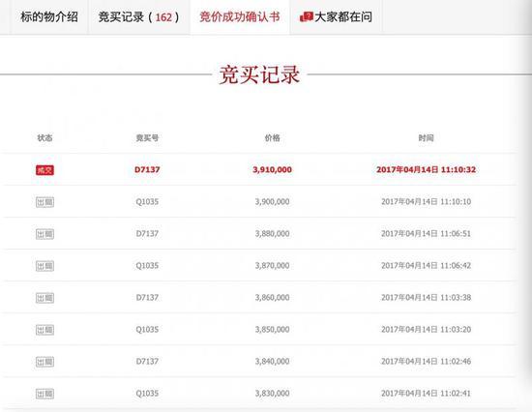The height and width of the screenshot is (412, 532).
Task: Click the red 成交 status badge
Action: click(44, 170)
